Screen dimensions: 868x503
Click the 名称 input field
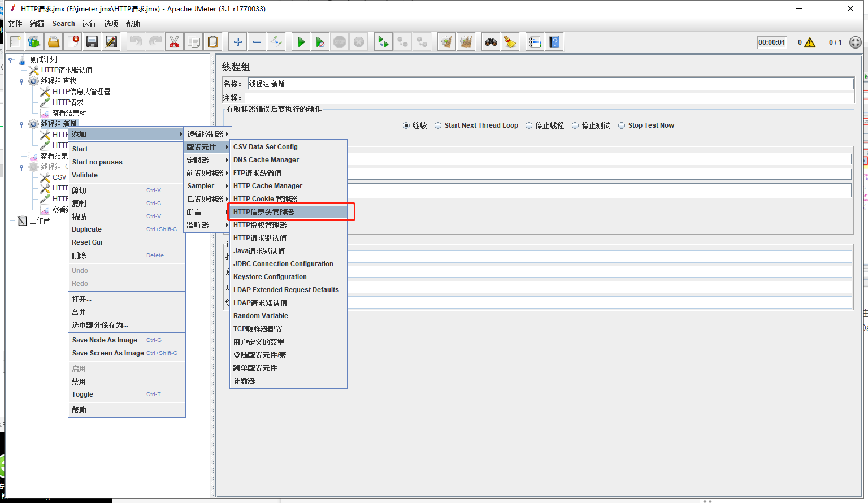(x=550, y=84)
